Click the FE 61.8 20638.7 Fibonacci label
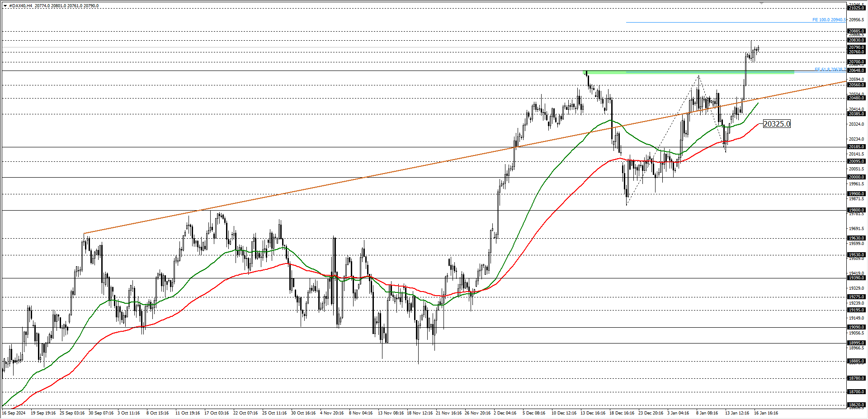Viewport: 868px width, 419px height. click(x=830, y=70)
